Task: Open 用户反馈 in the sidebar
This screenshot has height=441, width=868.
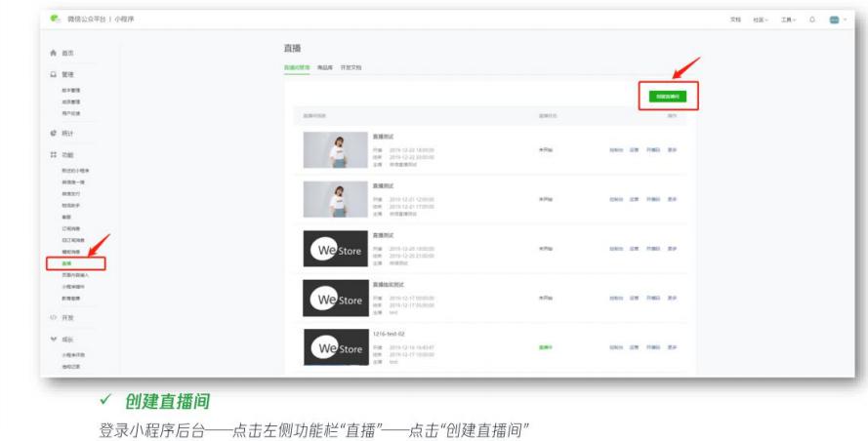Action: point(71,114)
